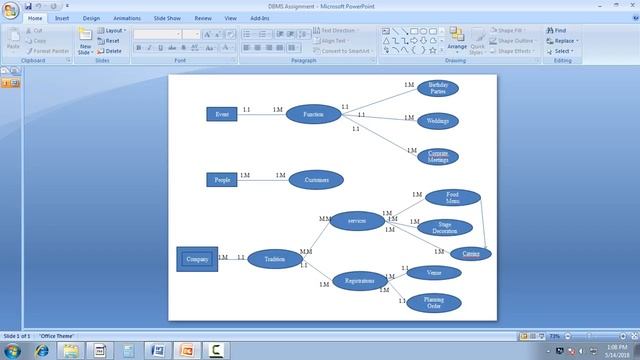
Task: Toggle underline formatting in the Font group
Action: (x=161, y=48)
